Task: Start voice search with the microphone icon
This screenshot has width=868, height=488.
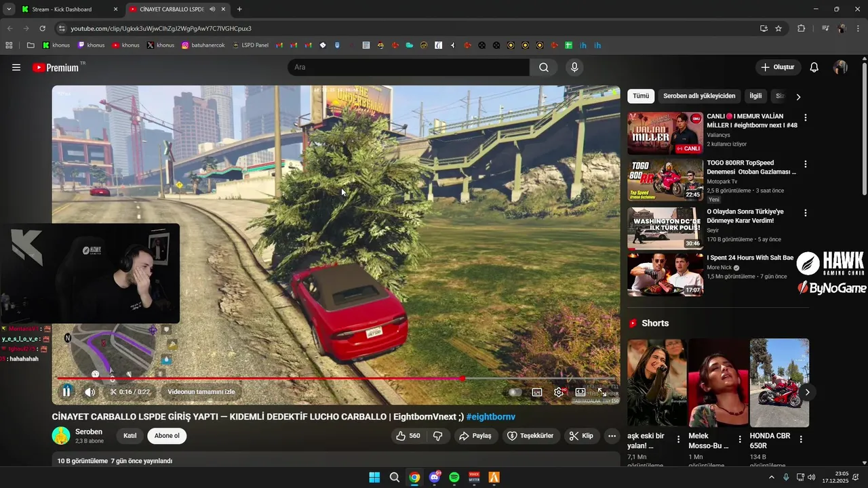Action: pyautogui.click(x=574, y=67)
